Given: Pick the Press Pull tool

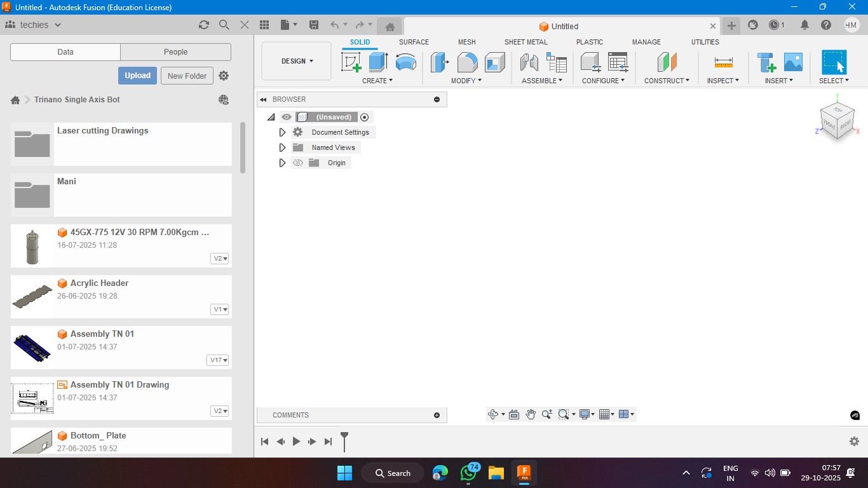Looking at the screenshot, I should pyautogui.click(x=440, y=62).
